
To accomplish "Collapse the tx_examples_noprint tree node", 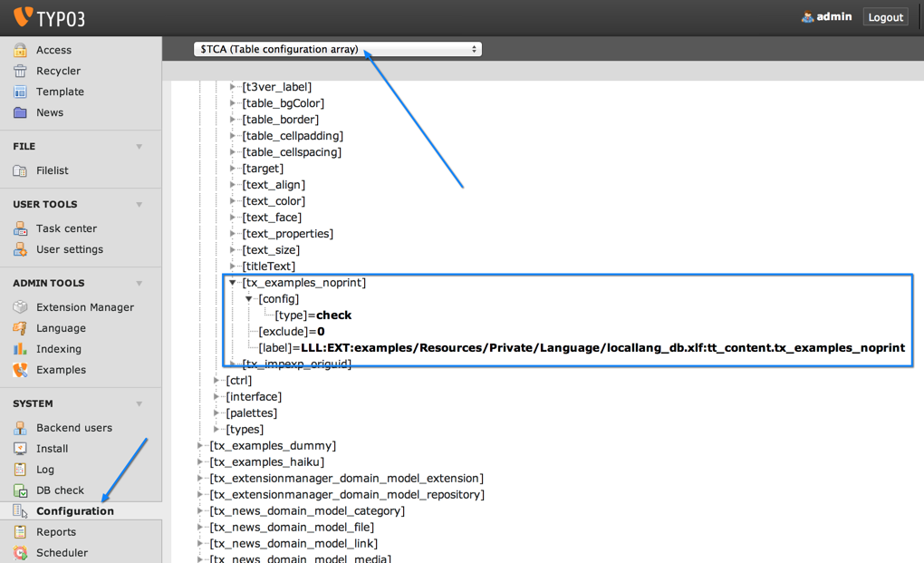I will point(233,283).
